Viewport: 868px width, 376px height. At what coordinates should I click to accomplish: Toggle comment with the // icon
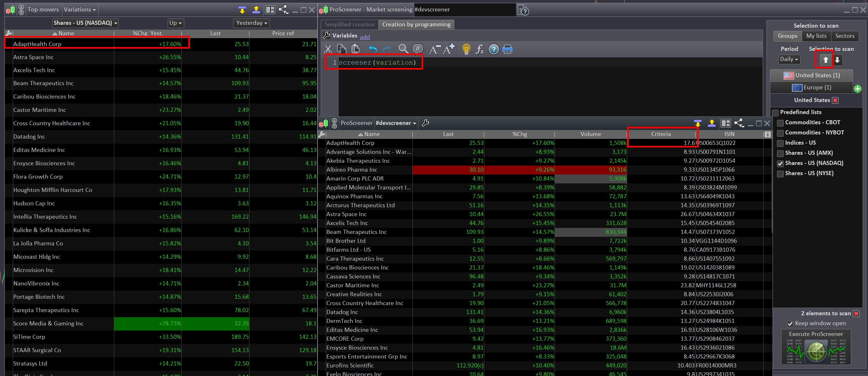tap(417, 50)
